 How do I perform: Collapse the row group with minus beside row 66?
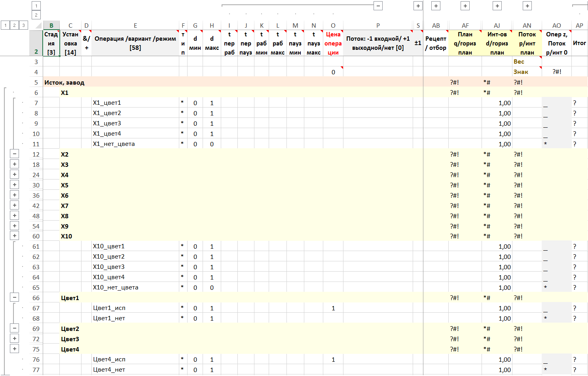pyautogui.click(x=15, y=298)
